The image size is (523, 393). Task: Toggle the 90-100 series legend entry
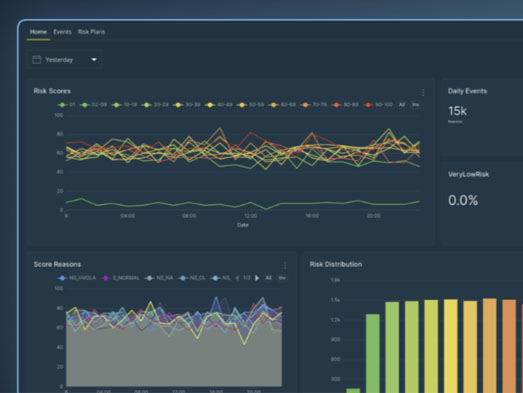click(378, 105)
